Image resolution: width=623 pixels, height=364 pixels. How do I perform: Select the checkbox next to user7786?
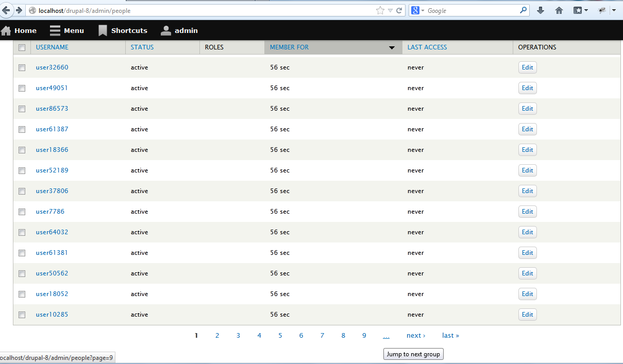click(x=22, y=212)
